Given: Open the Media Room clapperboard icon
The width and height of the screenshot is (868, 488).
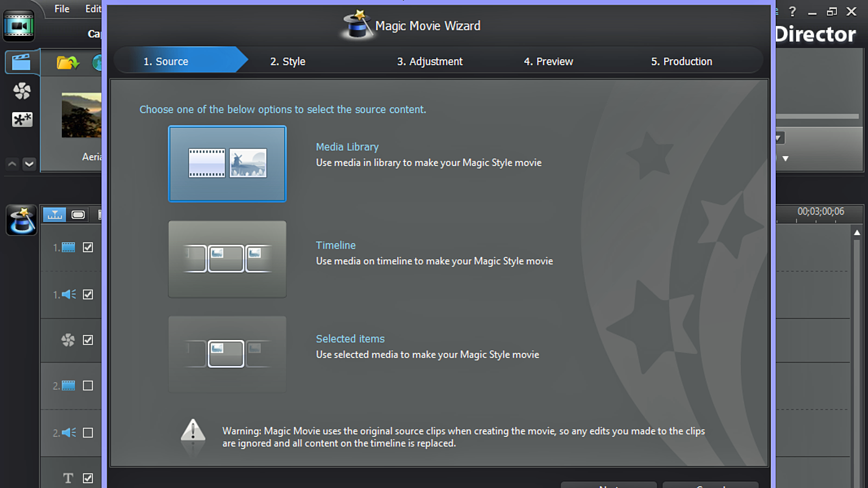Looking at the screenshot, I should click(x=21, y=62).
